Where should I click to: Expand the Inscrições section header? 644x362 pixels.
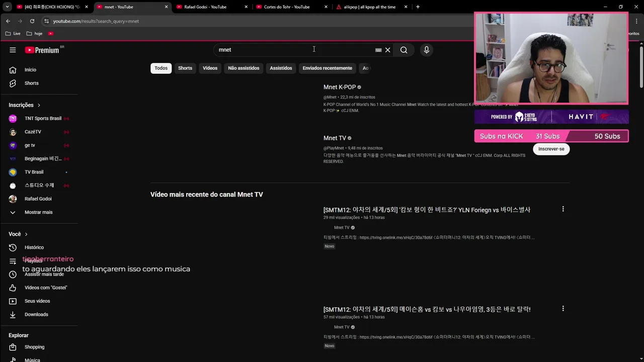click(25, 105)
